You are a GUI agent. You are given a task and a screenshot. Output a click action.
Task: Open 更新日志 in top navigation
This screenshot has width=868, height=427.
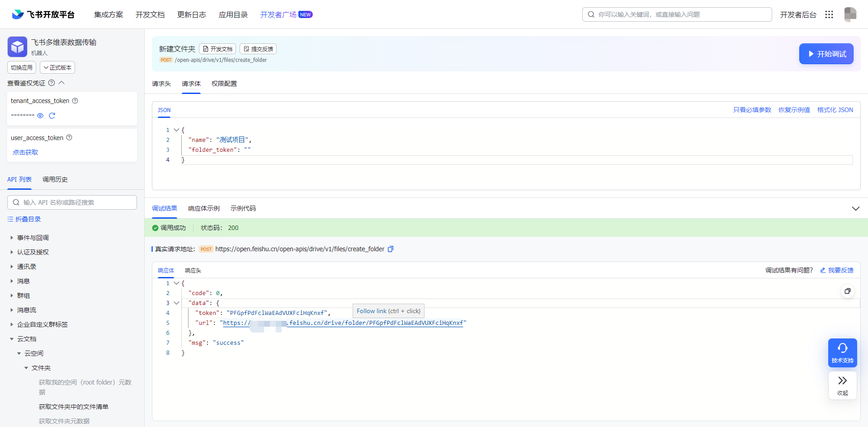(x=192, y=14)
